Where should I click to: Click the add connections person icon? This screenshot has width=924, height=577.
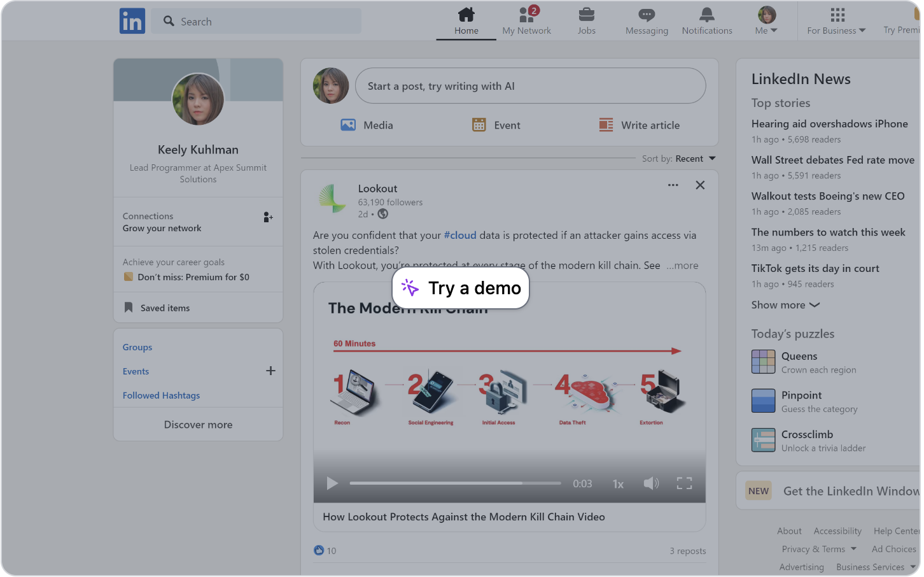[x=268, y=217]
